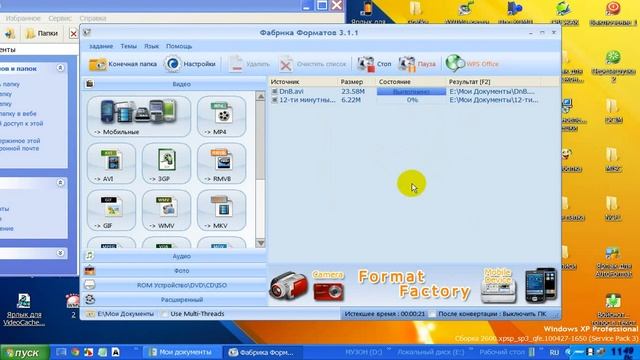Click the Локальный диск (E:) taskbar toolbar
The height and width of the screenshot is (360, 640).
[430, 352]
